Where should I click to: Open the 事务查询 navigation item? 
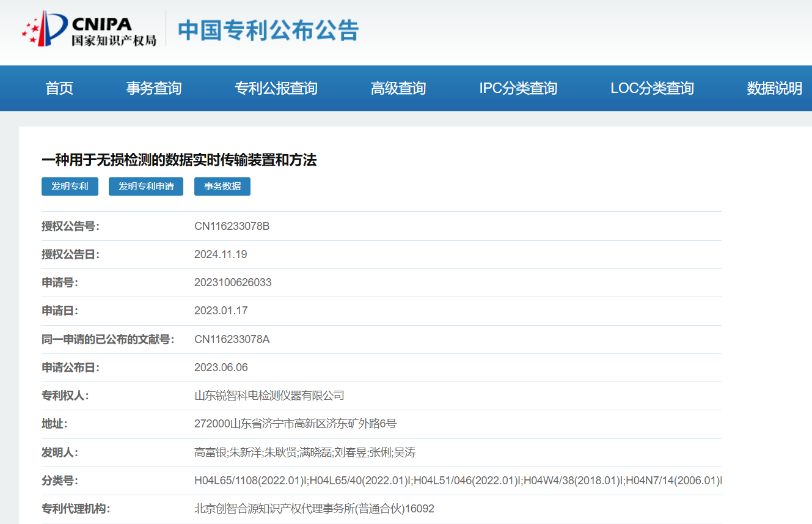pyautogui.click(x=153, y=88)
